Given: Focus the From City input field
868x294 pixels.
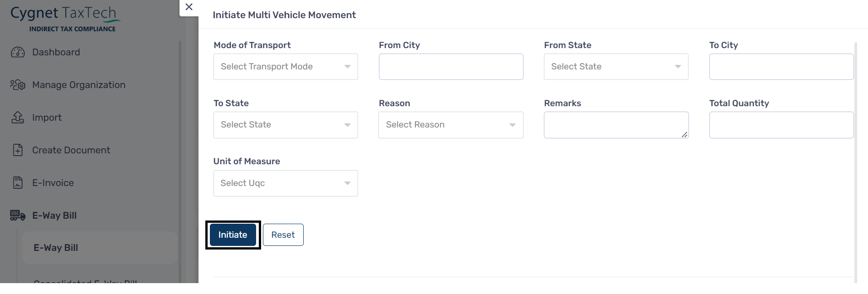Looking at the screenshot, I should (451, 67).
